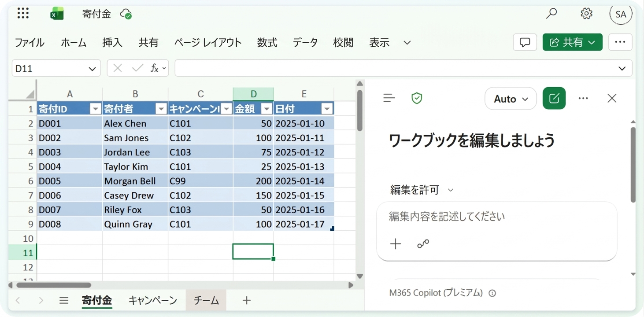Open the 日付 column filter dropdown

(x=327, y=109)
